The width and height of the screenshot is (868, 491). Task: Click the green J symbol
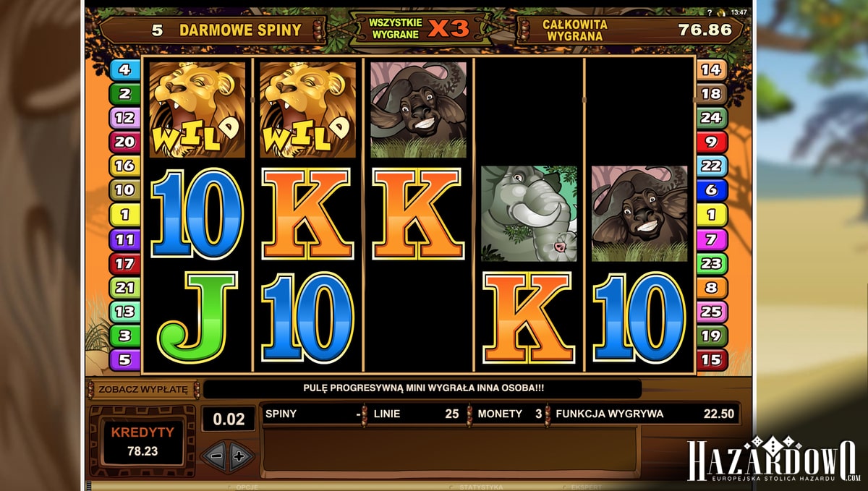[x=197, y=317]
